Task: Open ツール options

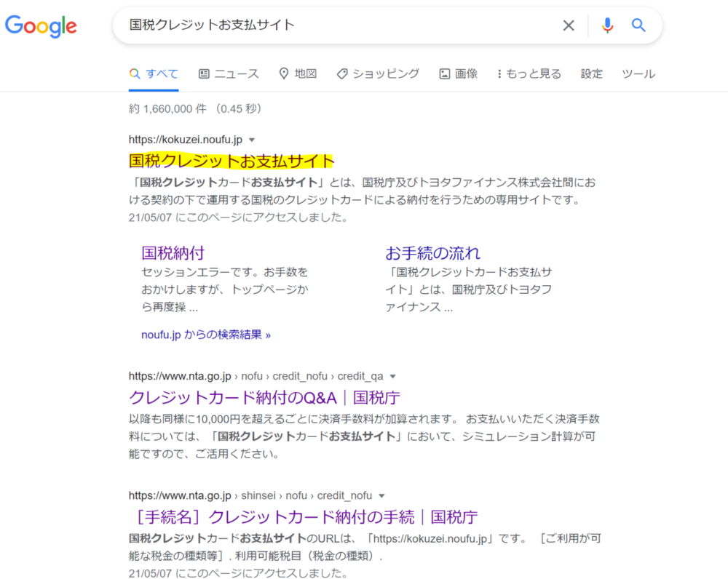Action: 638,73
